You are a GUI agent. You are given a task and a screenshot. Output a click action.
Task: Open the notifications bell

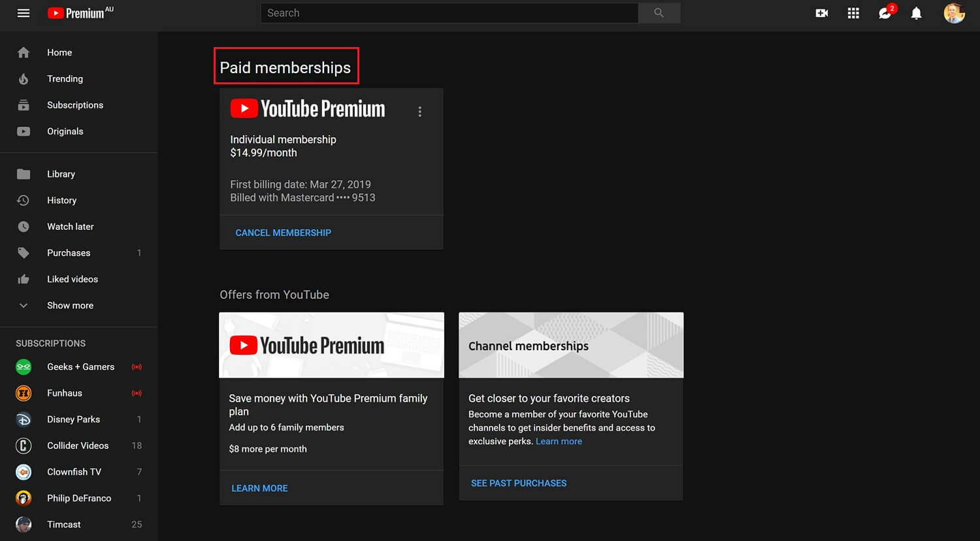point(917,13)
